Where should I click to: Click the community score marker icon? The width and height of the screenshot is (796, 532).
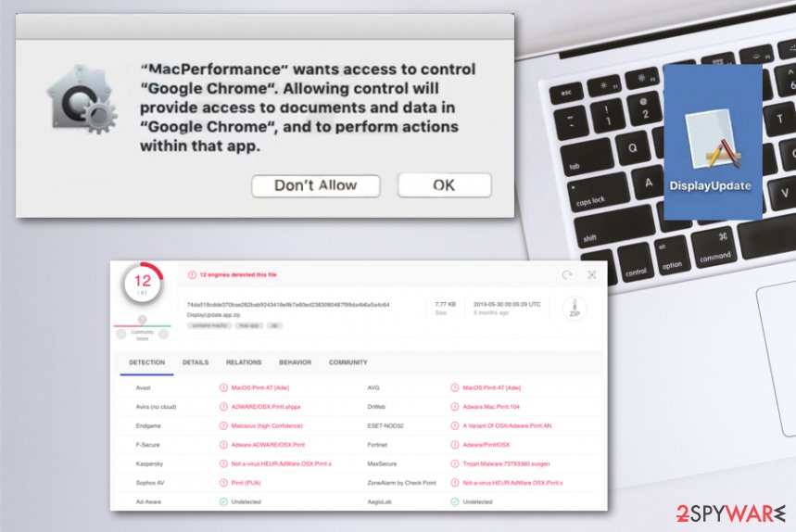142,320
